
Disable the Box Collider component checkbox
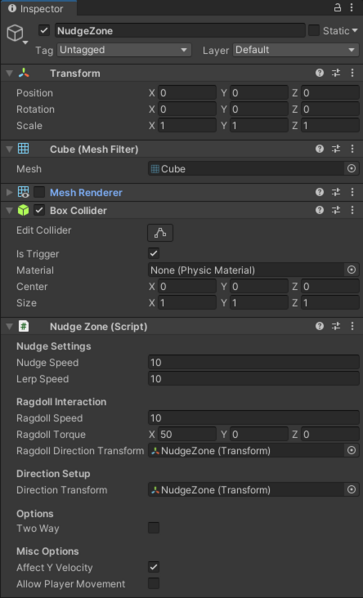pyautogui.click(x=39, y=210)
